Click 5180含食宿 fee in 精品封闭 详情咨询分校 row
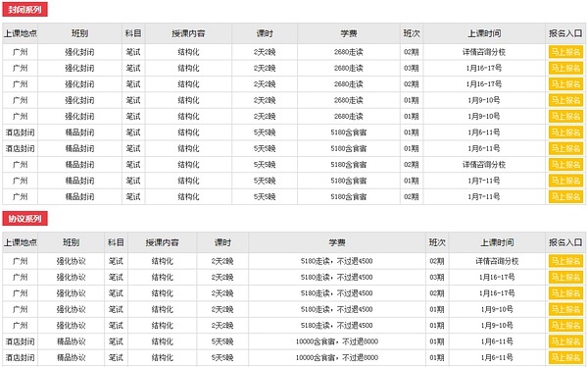The width and height of the screenshot is (588, 367). click(349, 165)
